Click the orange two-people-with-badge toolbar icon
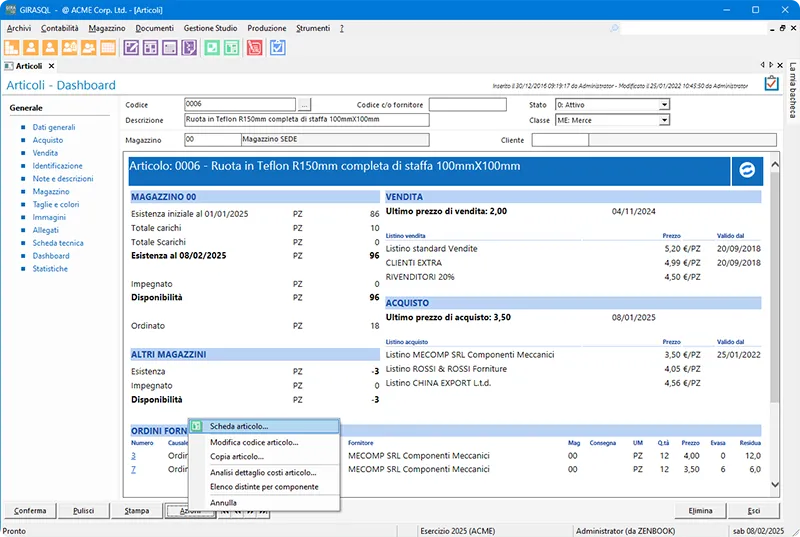 coord(69,48)
